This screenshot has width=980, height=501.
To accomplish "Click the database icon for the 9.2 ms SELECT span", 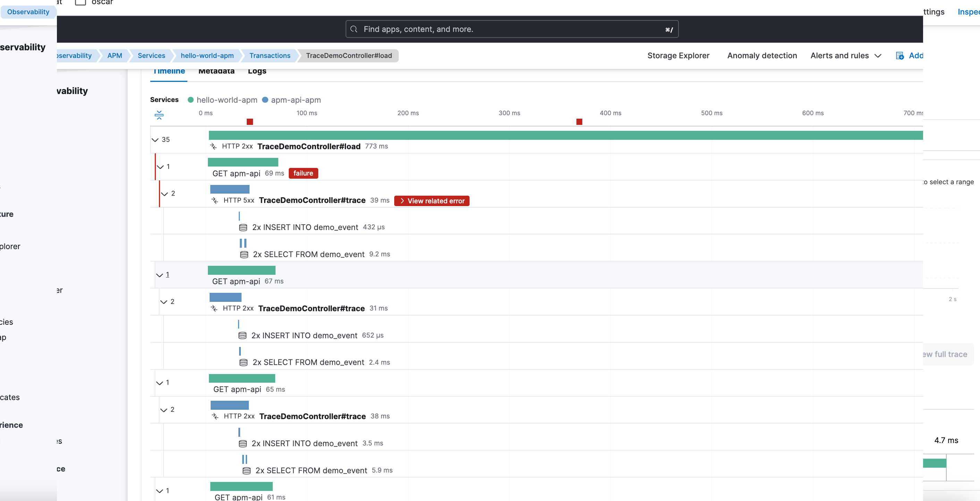I will tap(244, 255).
